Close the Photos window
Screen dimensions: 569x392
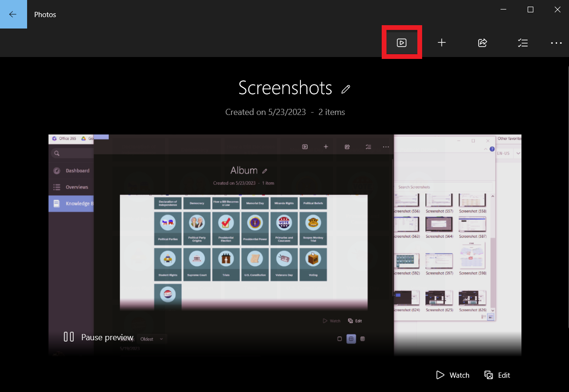coord(558,10)
